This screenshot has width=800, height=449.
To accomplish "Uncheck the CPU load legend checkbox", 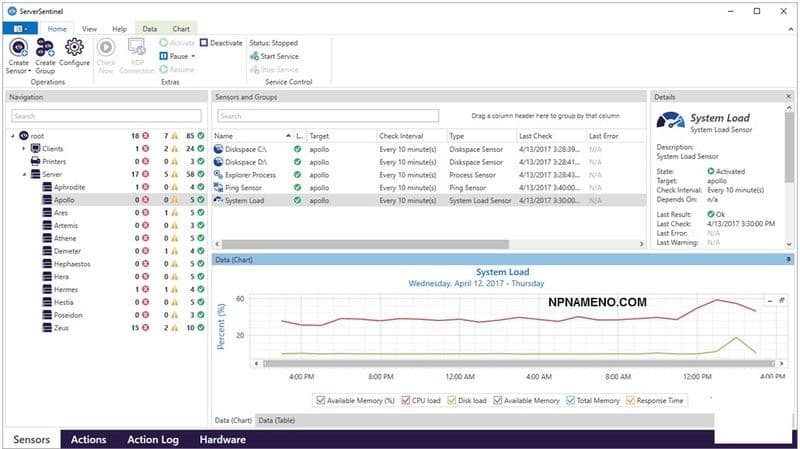I will [405, 400].
